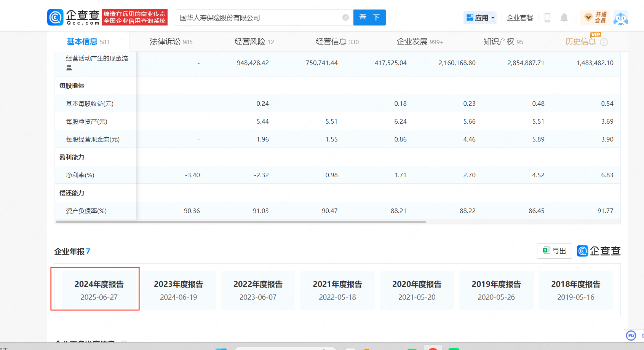Open 企业套餐 link
Viewport: 644px width, 350px height.
tap(519, 17)
